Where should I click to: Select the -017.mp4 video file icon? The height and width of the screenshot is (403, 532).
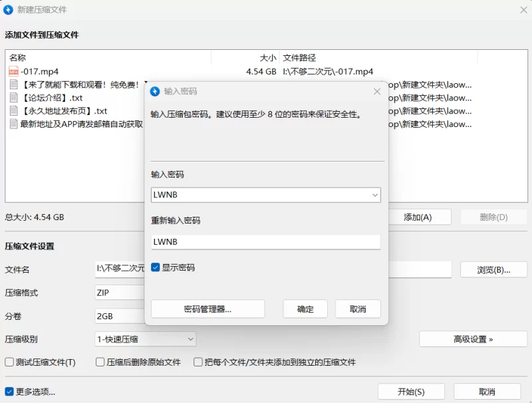tap(13, 72)
